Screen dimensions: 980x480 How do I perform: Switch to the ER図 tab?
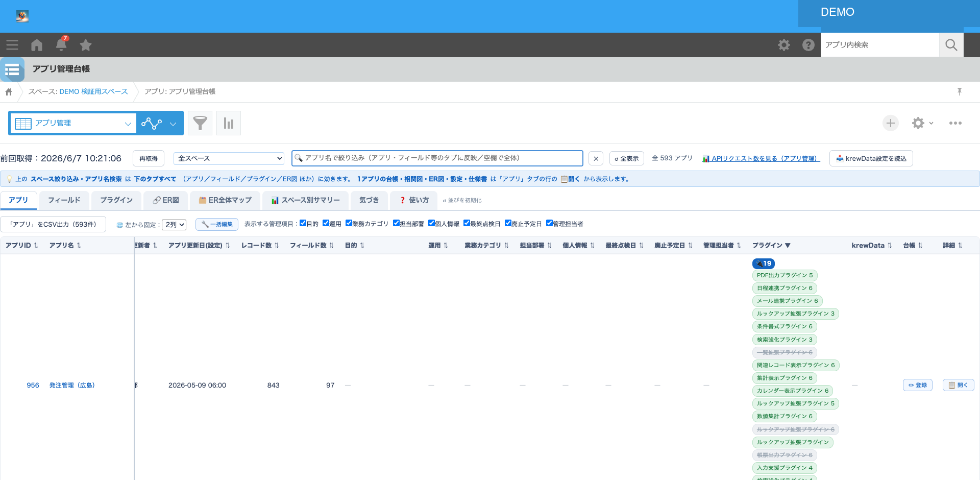click(166, 200)
